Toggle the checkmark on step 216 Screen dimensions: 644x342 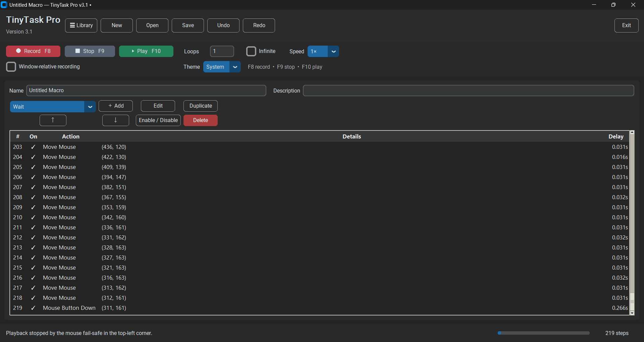(33, 278)
